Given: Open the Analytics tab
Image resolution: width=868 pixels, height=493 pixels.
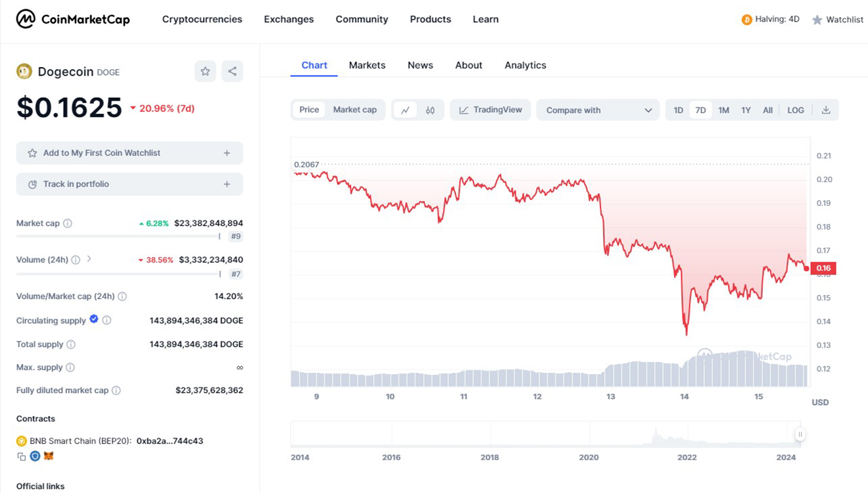Looking at the screenshot, I should click(x=525, y=65).
